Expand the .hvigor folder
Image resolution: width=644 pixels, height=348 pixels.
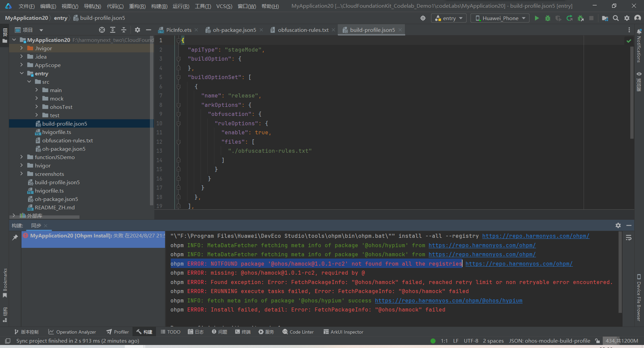(x=21, y=48)
